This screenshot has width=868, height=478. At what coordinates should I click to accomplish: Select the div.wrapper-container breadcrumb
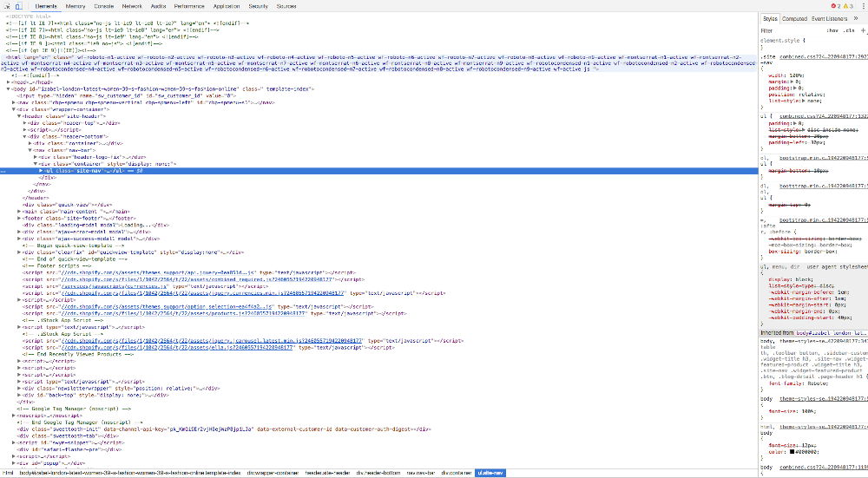point(273,473)
